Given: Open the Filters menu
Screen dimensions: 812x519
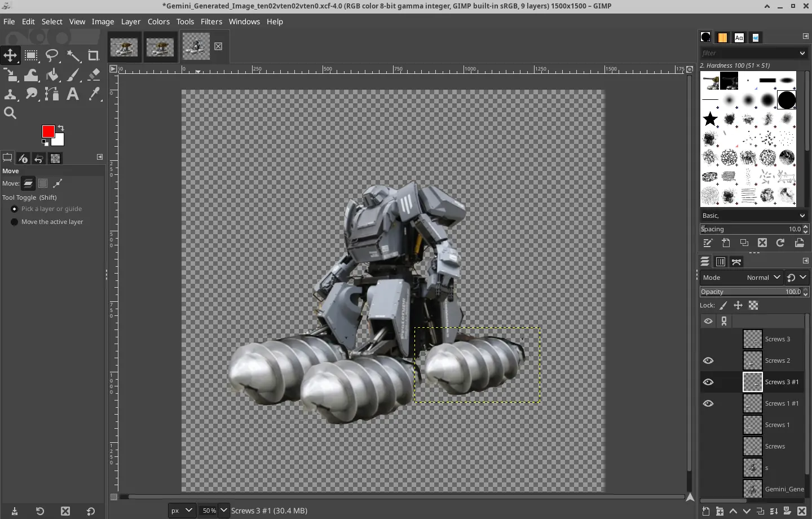Looking at the screenshot, I should (x=211, y=21).
